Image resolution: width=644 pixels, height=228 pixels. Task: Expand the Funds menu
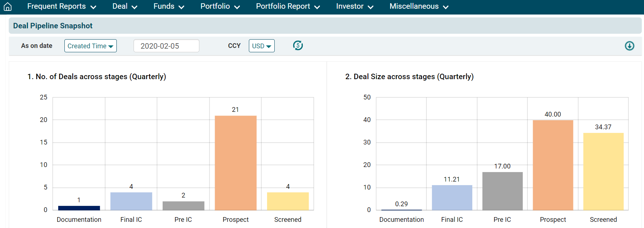(x=168, y=7)
